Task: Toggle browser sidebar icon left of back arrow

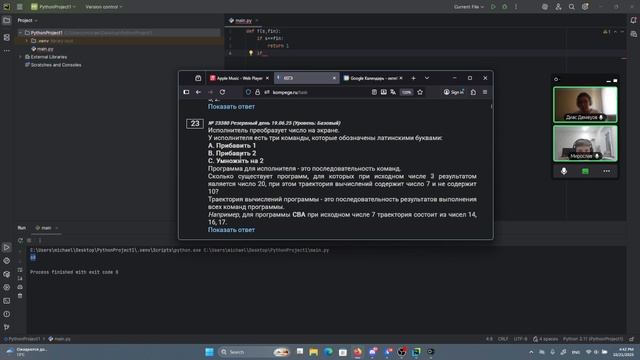Action: click(186, 92)
